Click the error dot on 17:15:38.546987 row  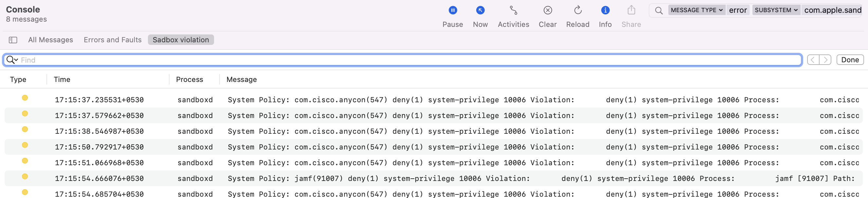[25, 129]
